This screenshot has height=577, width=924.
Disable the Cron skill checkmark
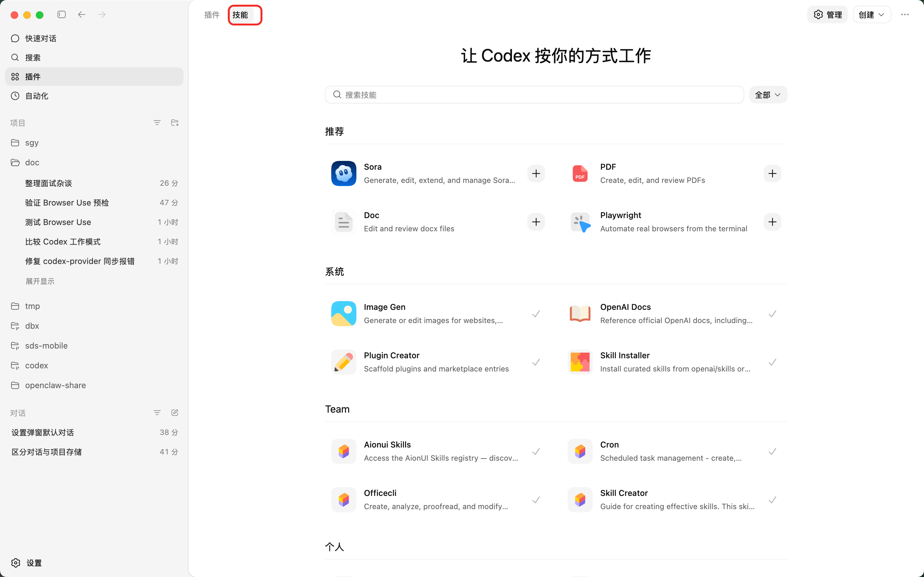pos(772,451)
